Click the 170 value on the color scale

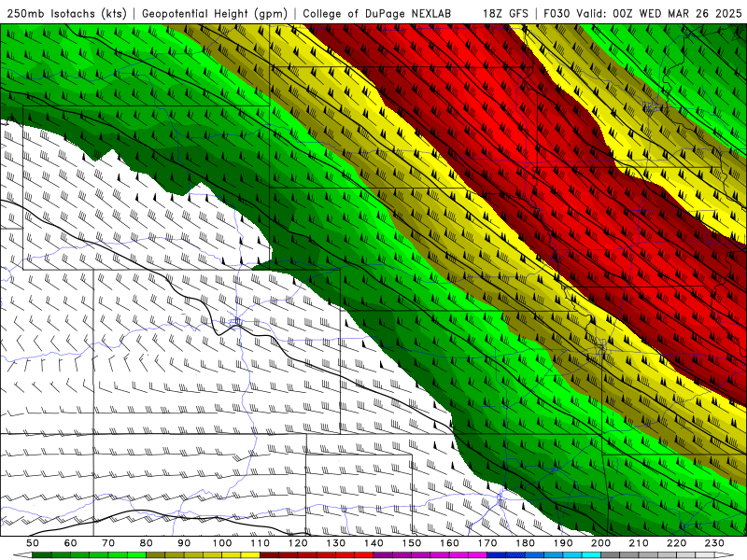pos(487,543)
